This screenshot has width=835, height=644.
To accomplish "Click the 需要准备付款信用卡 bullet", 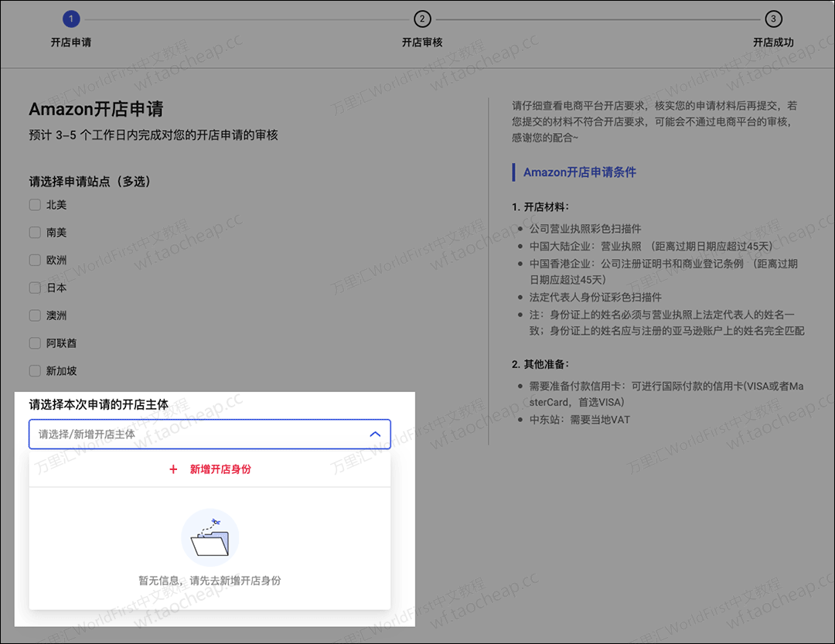I will (x=666, y=394).
